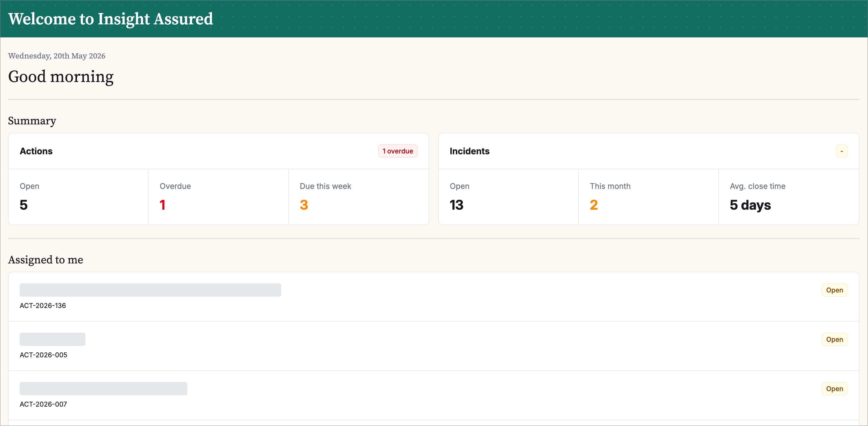Click the "Avg. close time" label
868x426 pixels.
[757, 186]
